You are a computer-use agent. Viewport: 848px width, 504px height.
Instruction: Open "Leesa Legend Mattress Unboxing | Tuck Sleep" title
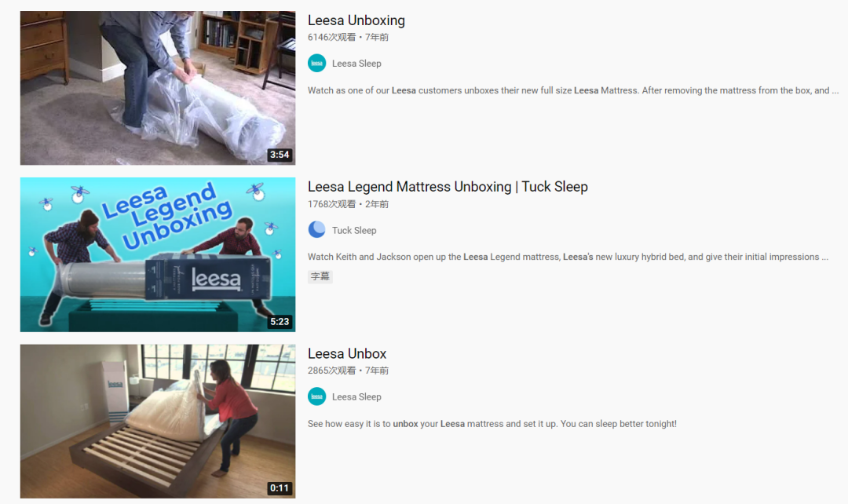[x=448, y=187]
